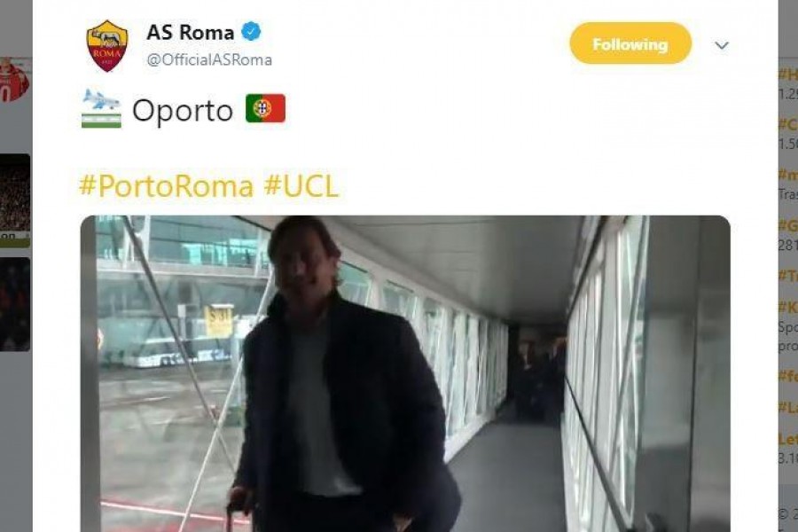Open the #PortoRoma hashtag
Viewport: 798px width, 532px height.
[166, 186]
